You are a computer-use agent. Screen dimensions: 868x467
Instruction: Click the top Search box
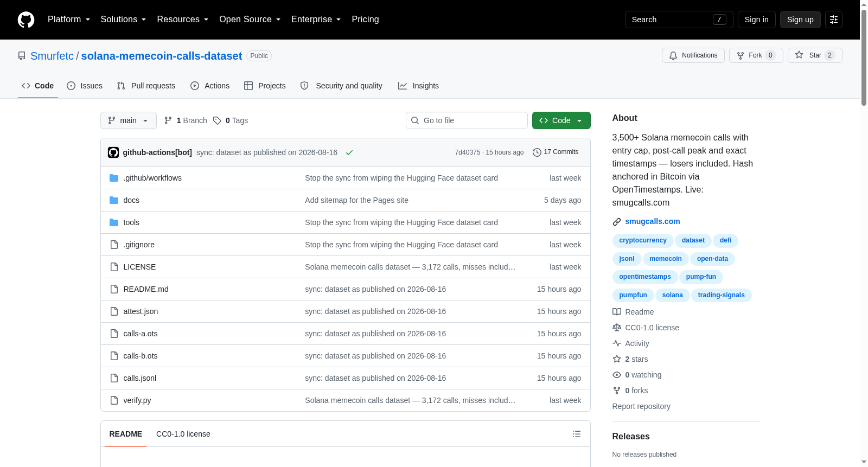tap(679, 20)
